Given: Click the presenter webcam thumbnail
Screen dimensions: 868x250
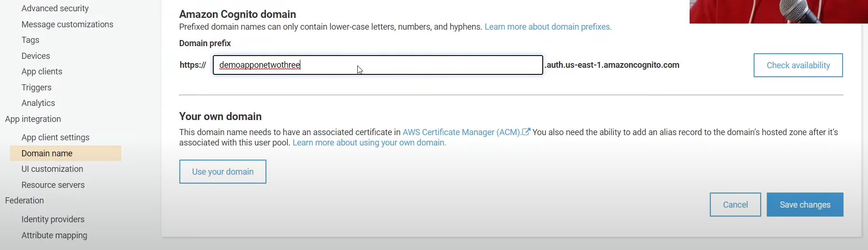Looking at the screenshot, I should (779, 11).
